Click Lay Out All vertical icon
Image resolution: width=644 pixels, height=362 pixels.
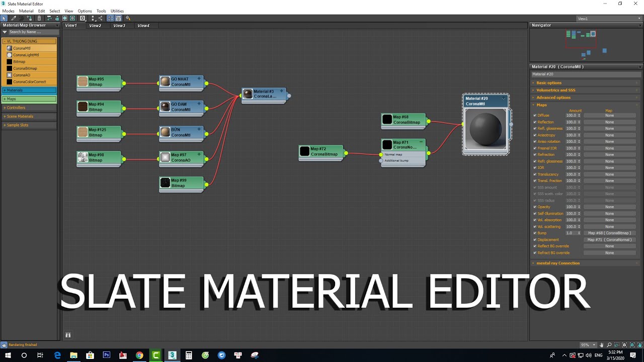pos(93,18)
